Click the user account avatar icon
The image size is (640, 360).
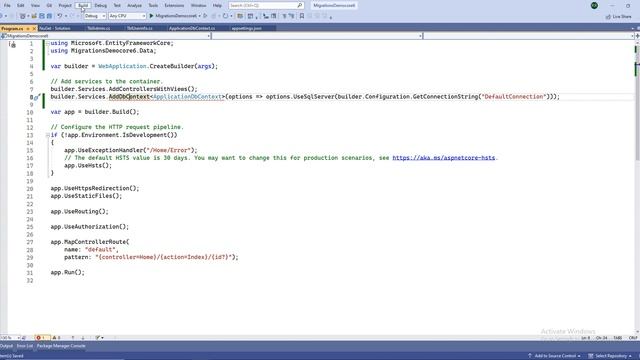pos(594,5)
